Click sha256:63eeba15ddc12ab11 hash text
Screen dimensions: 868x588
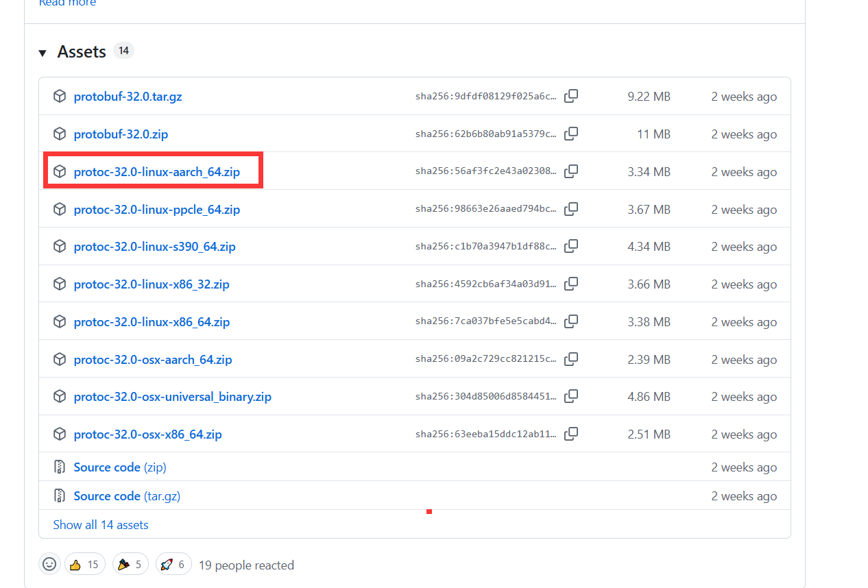pos(486,434)
